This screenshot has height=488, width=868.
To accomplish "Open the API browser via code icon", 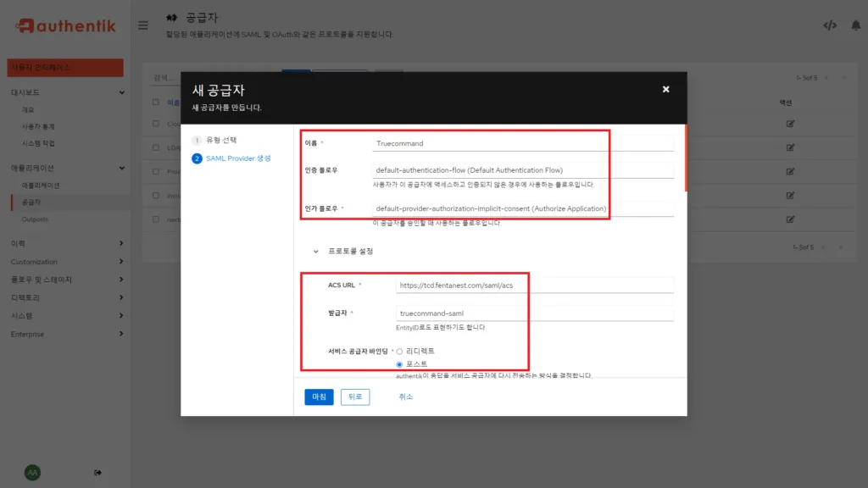I will pyautogui.click(x=829, y=25).
